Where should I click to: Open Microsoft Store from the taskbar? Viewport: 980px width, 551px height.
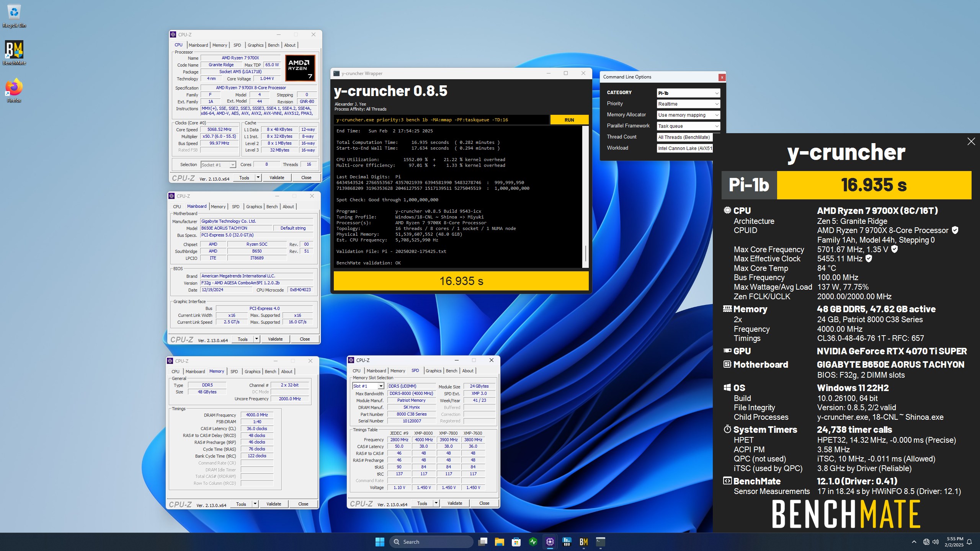516,542
